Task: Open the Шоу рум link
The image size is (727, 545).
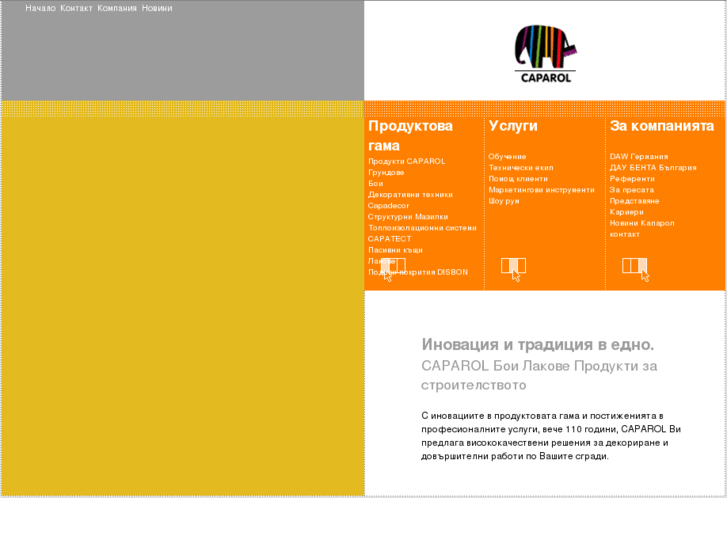Action: tap(504, 201)
